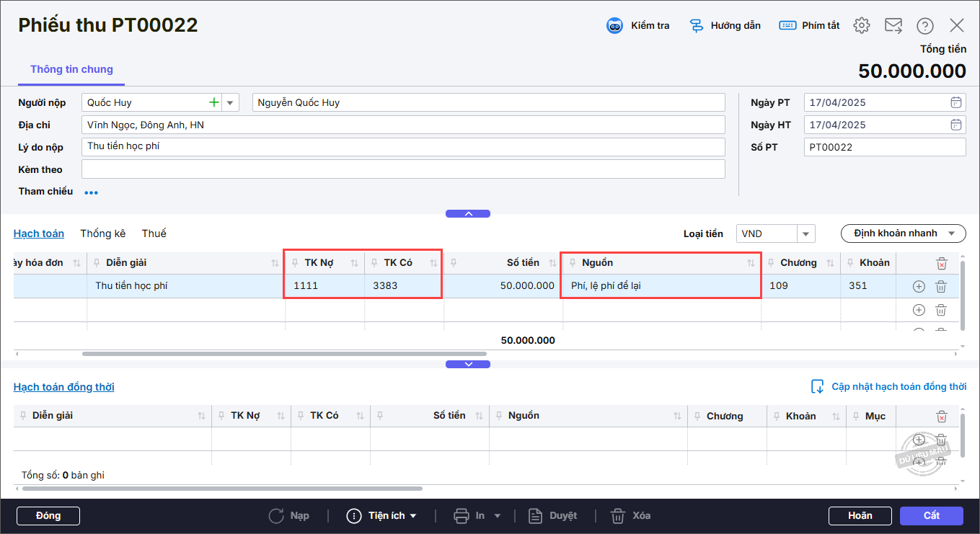
Task: Click Cập nhật hạch toán đồng thời
Action: (888, 387)
